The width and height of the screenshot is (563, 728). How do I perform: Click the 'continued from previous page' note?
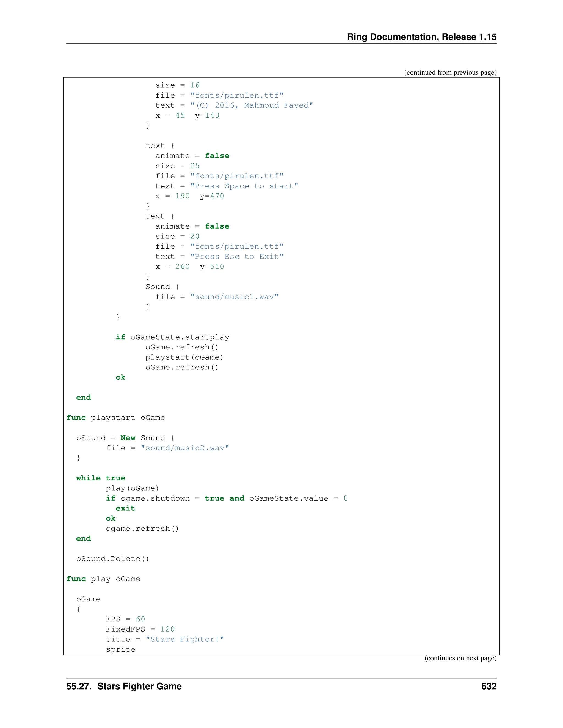tap(450, 73)
